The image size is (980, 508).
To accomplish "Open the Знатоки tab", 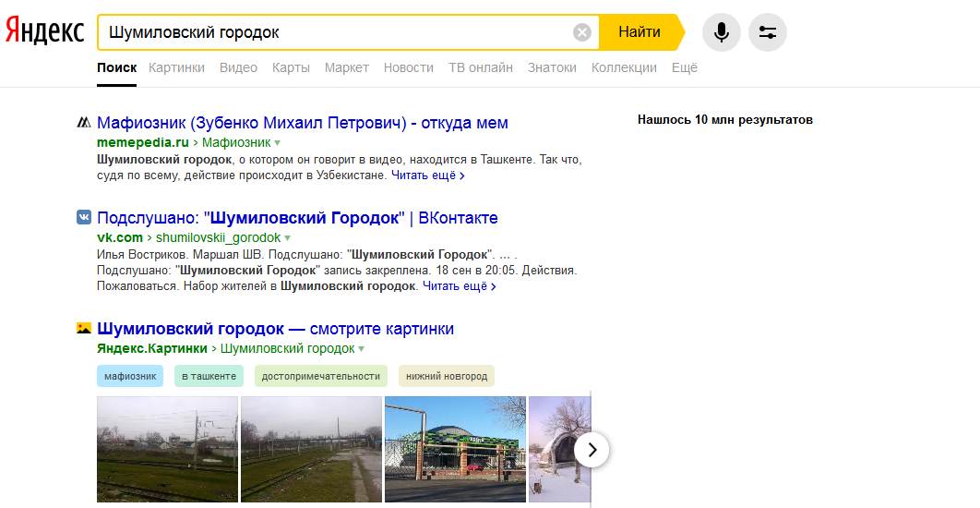I will pos(552,67).
